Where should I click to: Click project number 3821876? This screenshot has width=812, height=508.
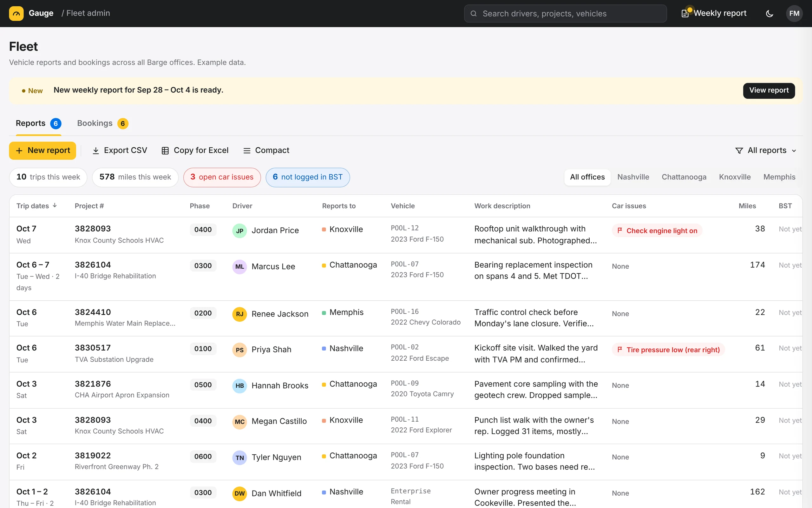click(93, 384)
